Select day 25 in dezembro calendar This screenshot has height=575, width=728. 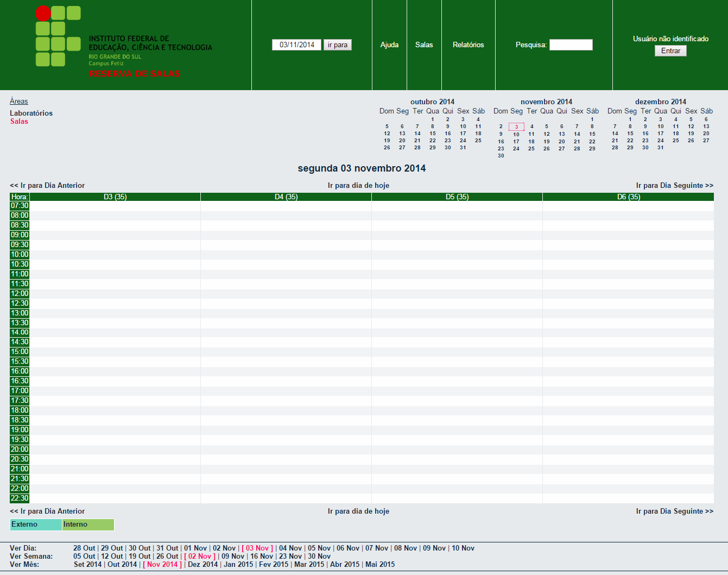coord(676,141)
